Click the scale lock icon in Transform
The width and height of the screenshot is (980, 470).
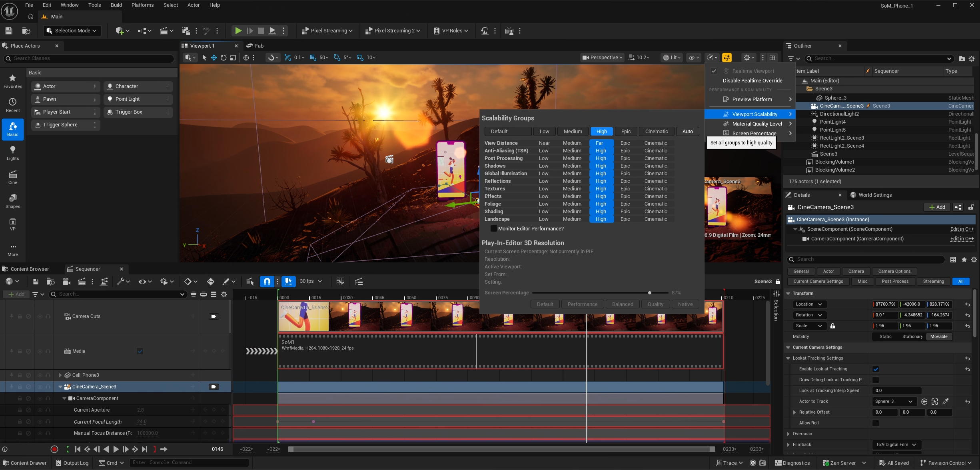coord(832,326)
